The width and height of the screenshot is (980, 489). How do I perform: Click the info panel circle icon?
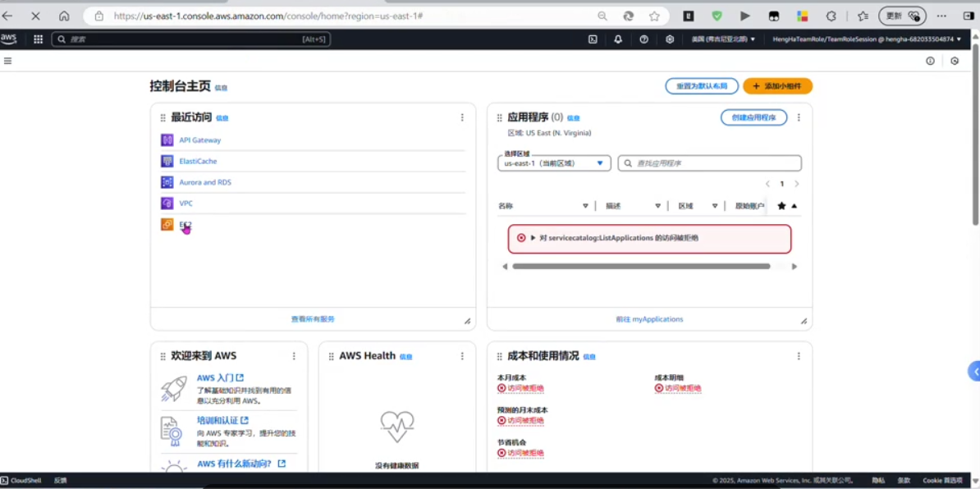[x=930, y=61]
